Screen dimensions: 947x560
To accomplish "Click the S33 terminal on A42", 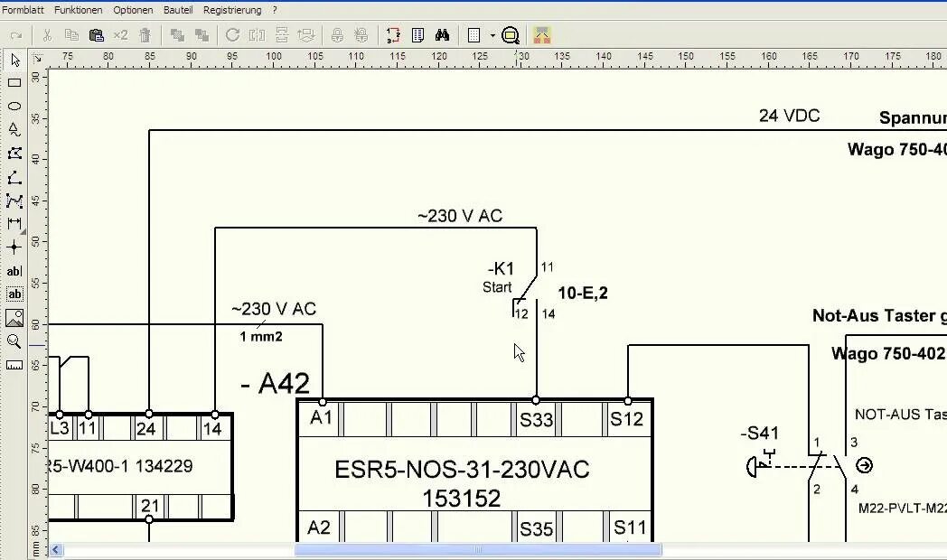I will pos(537,419).
